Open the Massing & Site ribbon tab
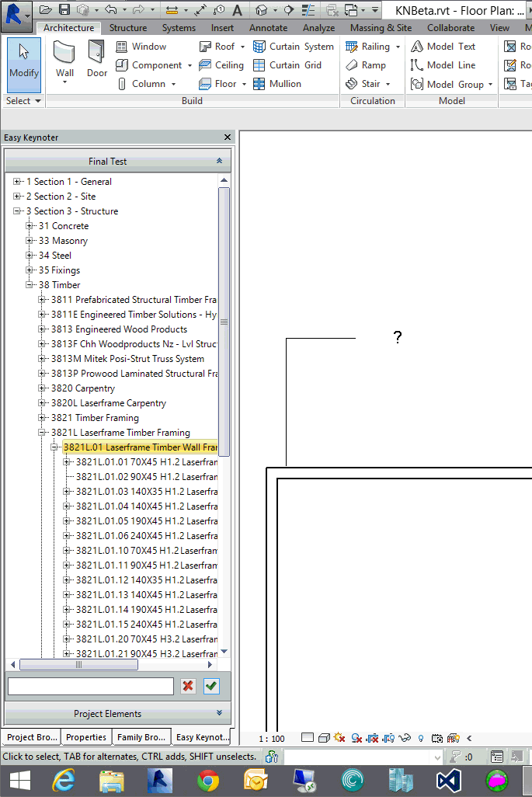This screenshot has width=532, height=797. pos(381,28)
